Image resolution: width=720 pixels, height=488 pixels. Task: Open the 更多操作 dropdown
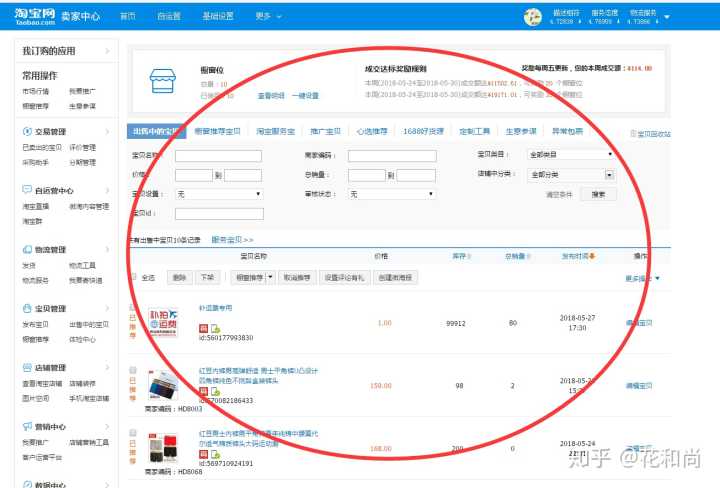tap(642, 278)
